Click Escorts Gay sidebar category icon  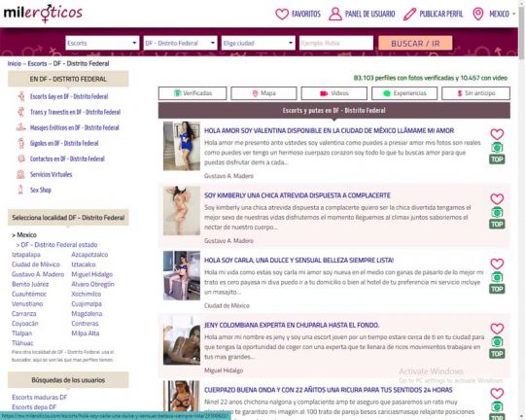21,96
